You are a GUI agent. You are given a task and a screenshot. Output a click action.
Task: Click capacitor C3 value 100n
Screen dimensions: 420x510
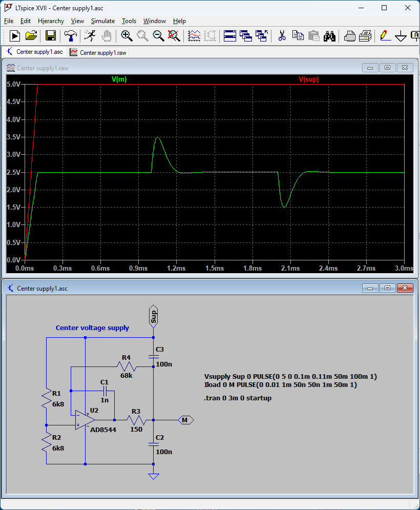click(164, 364)
